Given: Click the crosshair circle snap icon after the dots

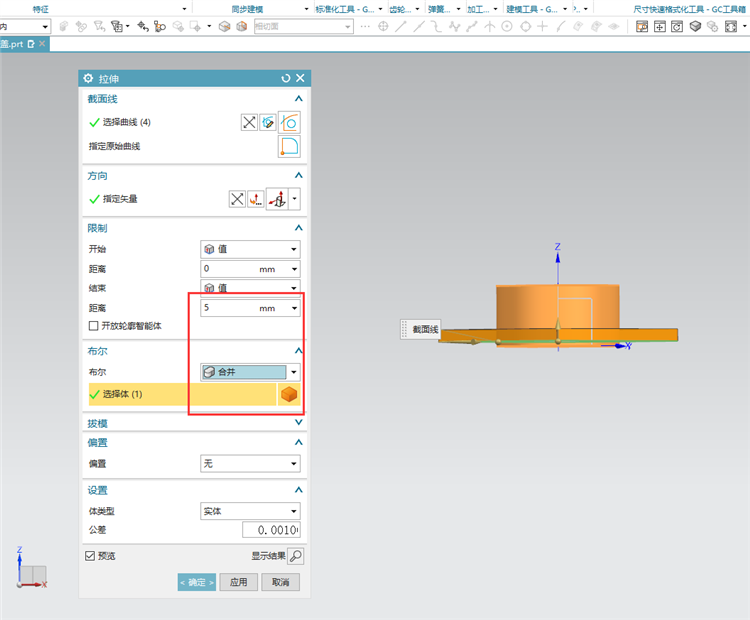Looking at the screenshot, I should (383, 26).
